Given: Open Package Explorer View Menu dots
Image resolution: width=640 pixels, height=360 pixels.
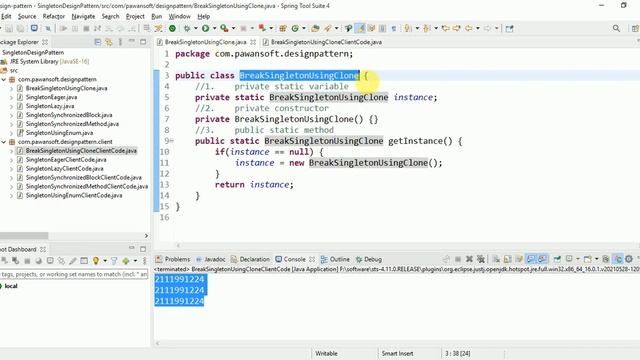Looking at the screenshot, I should point(120,42).
